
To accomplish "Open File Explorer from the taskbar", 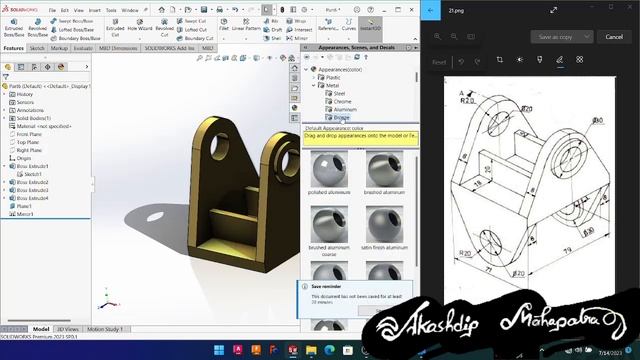I will (311, 350).
